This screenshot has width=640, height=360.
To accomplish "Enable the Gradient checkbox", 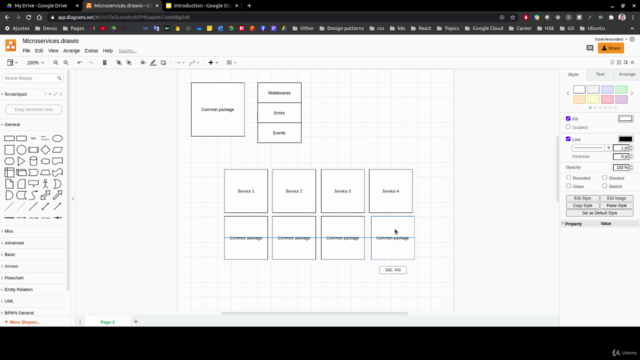I will pyautogui.click(x=568, y=127).
